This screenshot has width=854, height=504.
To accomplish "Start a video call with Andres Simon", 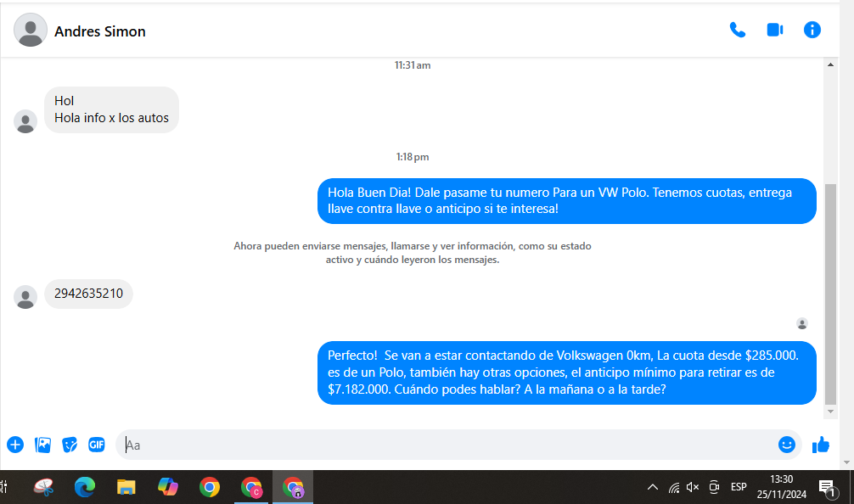I will point(774,30).
